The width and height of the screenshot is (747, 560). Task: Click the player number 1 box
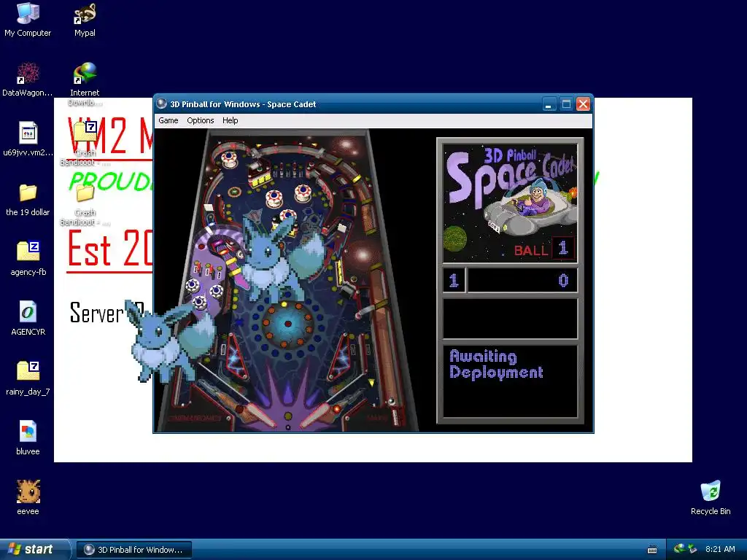coord(454,280)
